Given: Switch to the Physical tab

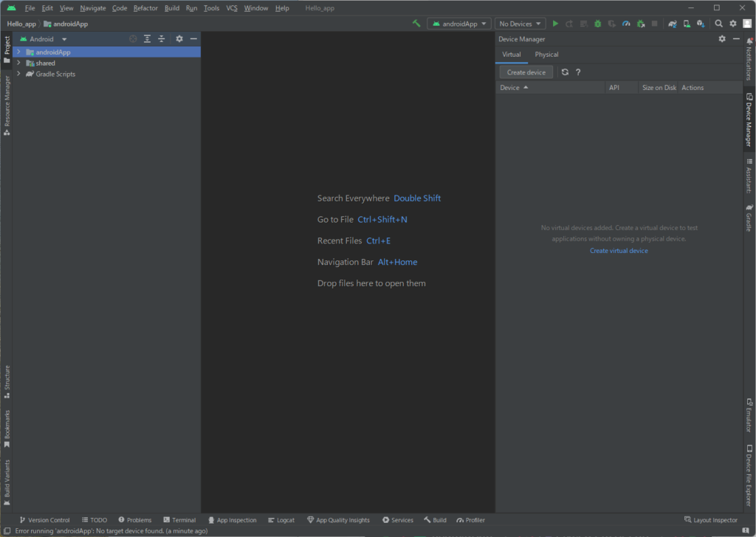Looking at the screenshot, I should pos(546,55).
